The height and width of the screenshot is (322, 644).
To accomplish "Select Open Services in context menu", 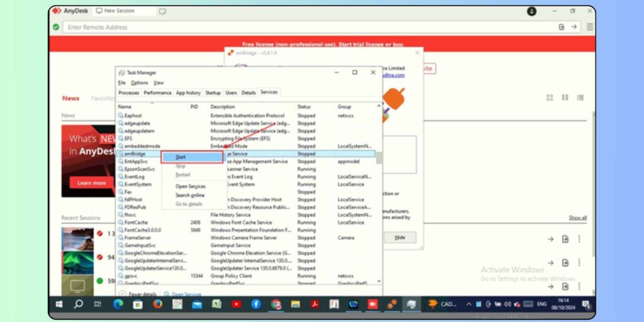I will pos(191,186).
